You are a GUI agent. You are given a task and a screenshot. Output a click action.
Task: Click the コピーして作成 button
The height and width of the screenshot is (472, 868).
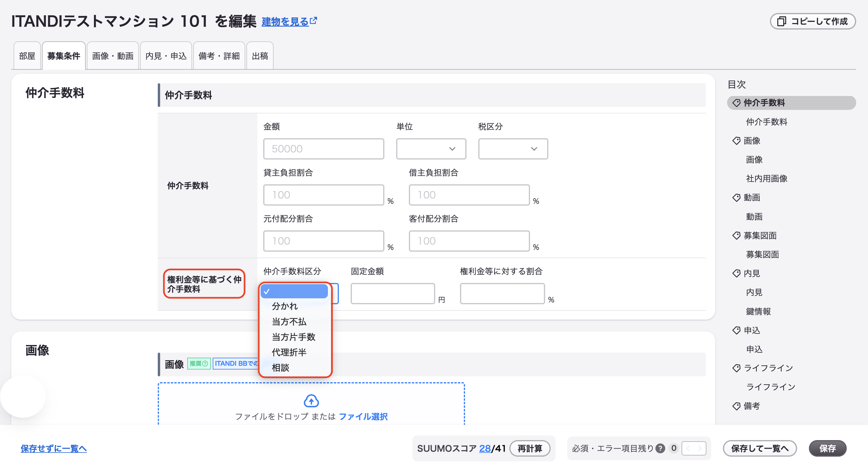click(x=812, y=22)
